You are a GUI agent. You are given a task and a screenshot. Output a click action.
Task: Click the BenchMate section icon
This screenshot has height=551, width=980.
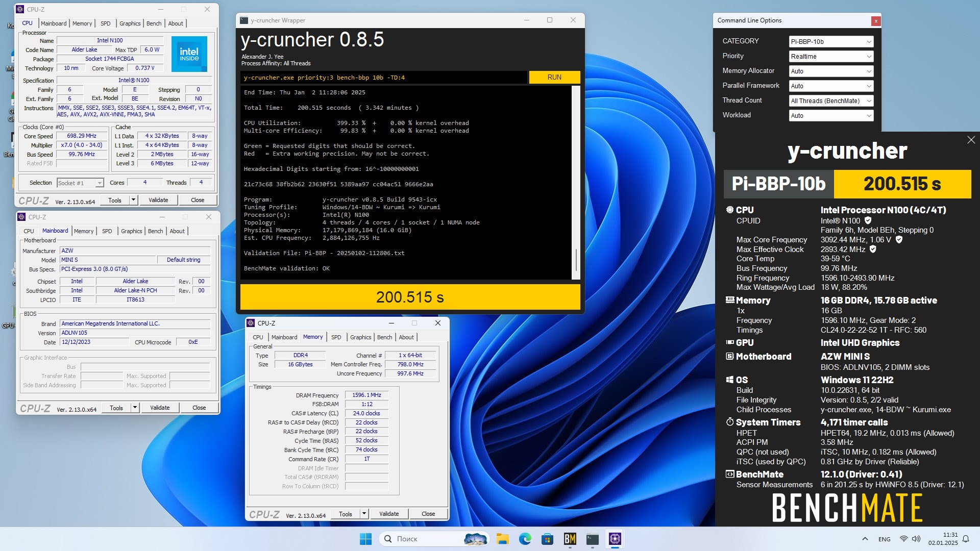pos(730,474)
